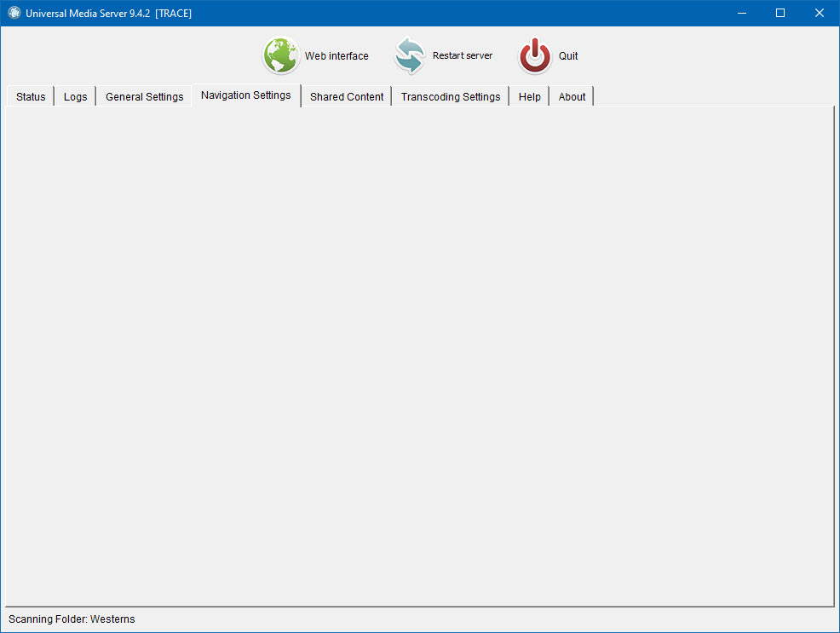840x633 pixels.
Task: Click the Scanning Folder: Westerns status text
Action: (72, 619)
